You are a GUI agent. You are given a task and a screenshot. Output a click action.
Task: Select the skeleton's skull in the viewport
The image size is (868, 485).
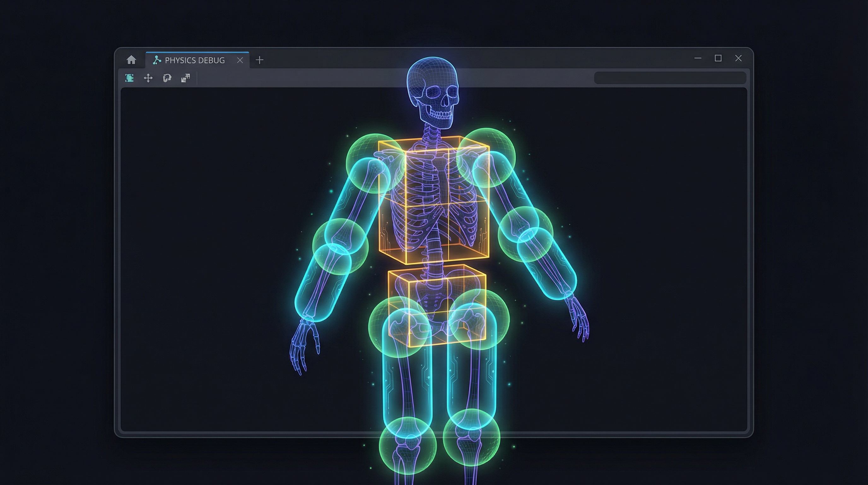[x=432, y=91]
